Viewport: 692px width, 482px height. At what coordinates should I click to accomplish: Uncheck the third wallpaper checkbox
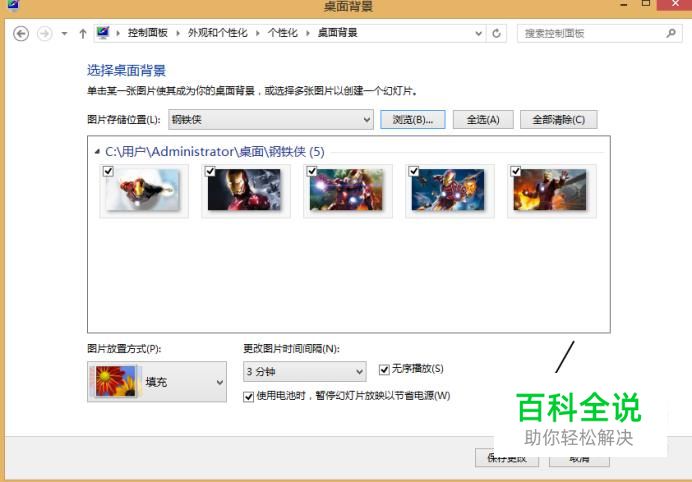312,171
